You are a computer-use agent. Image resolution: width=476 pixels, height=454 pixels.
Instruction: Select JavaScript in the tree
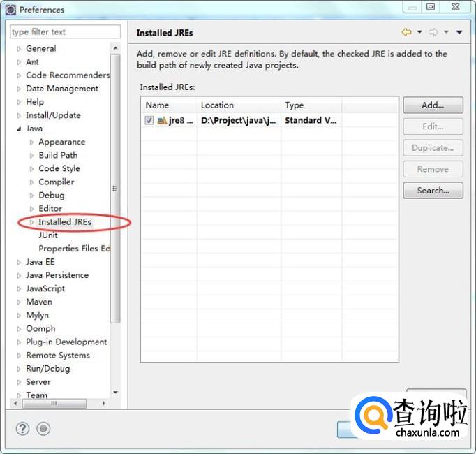tap(45, 288)
